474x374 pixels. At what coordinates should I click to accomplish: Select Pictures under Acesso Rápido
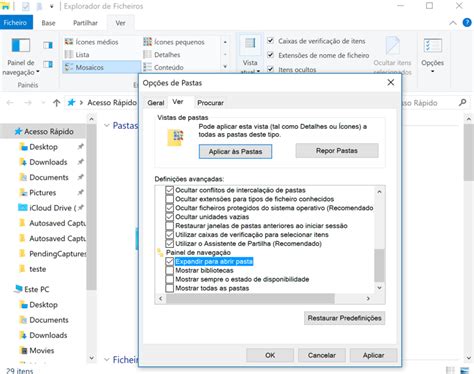pos(38,193)
